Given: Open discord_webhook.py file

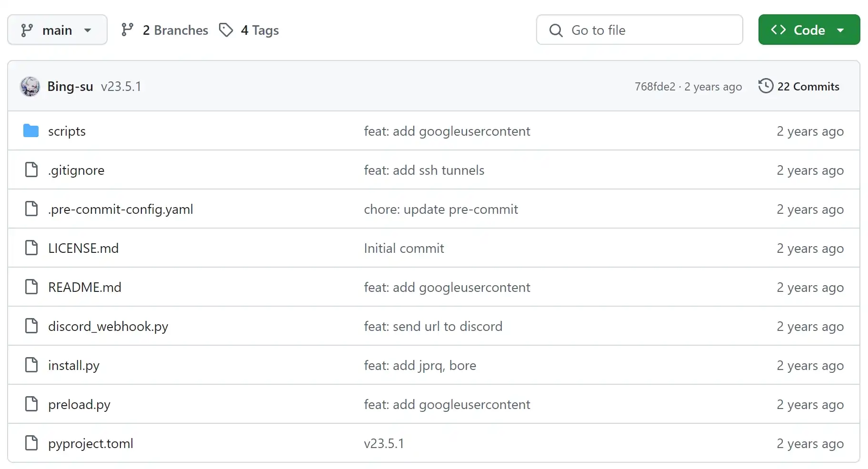Looking at the screenshot, I should 108,326.
